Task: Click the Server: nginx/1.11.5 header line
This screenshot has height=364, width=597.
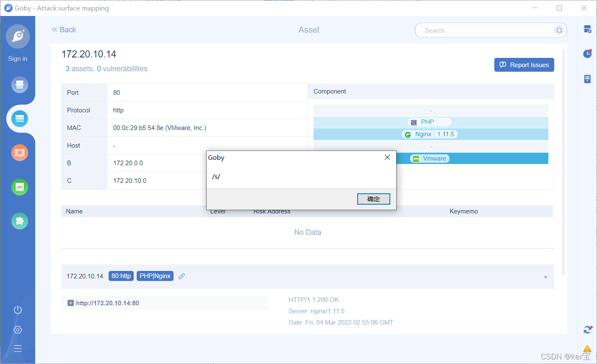Action: click(317, 311)
